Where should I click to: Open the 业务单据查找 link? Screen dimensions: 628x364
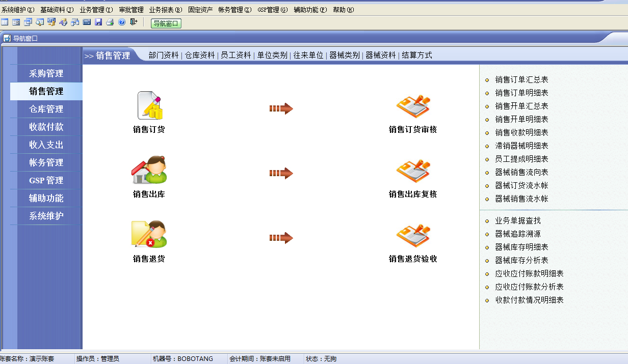coord(518,220)
